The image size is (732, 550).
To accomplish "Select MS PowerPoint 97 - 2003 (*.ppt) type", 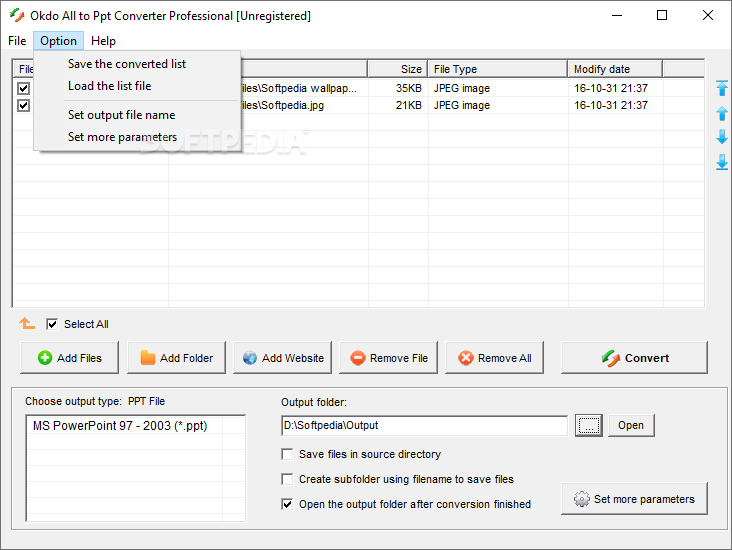I will pos(120,426).
